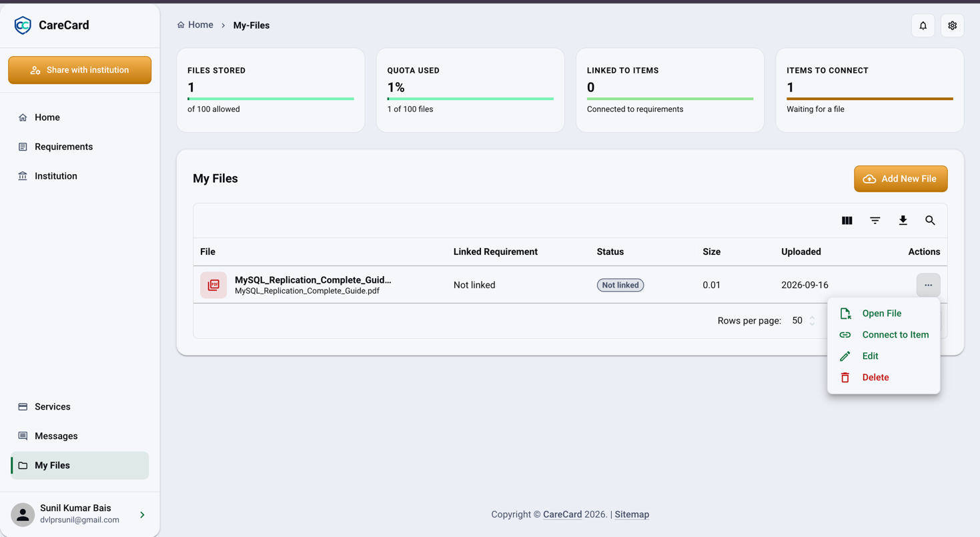Screen dimensions: 980x537
Task: Click the Items to Connect progress bar
Action: [870, 99]
